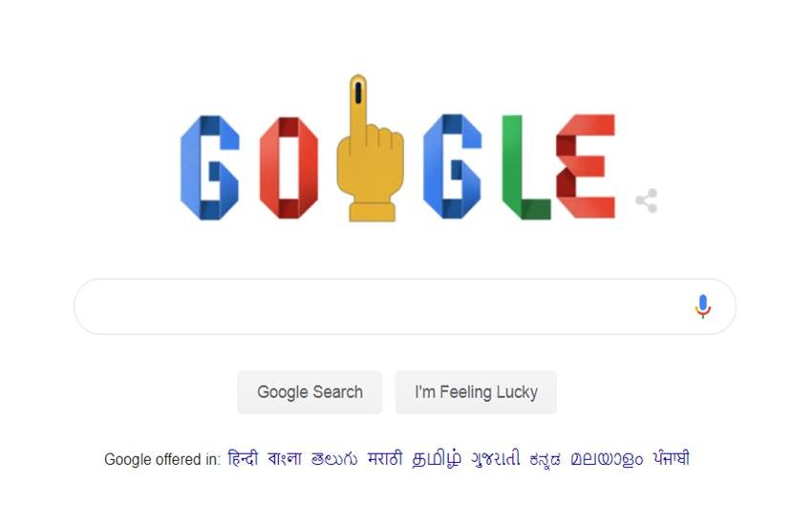Switch Google to हिन्दी language

tap(243, 459)
